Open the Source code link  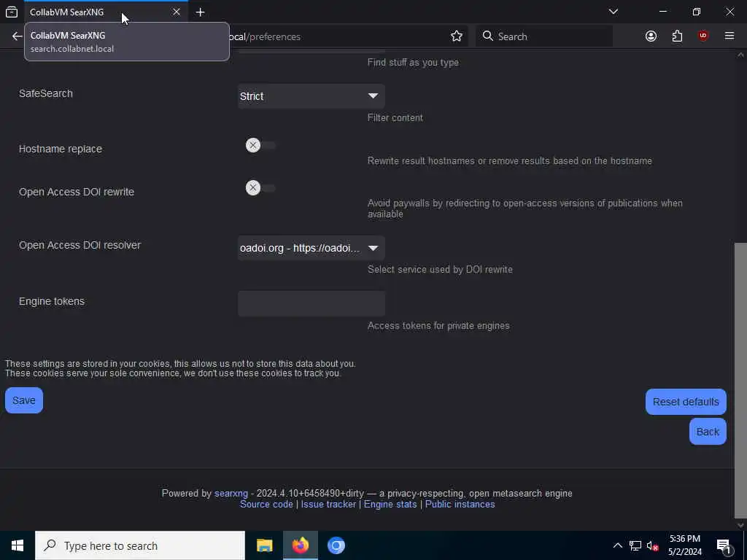pyautogui.click(x=266, y=505)
